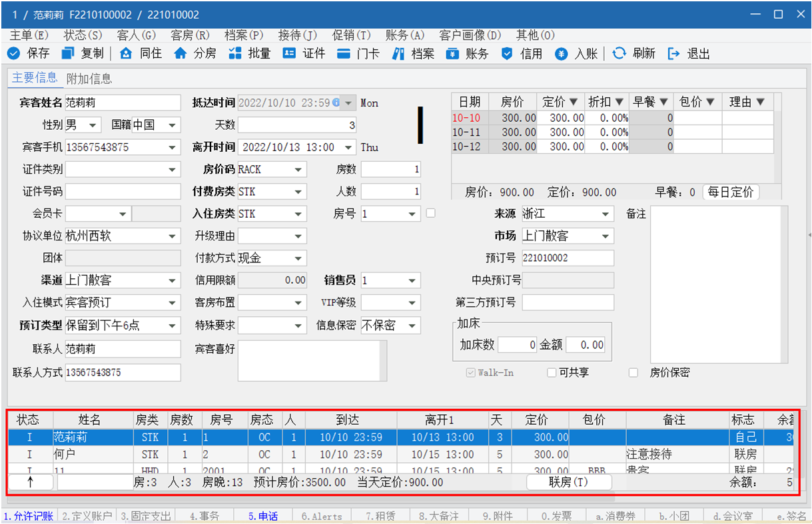This screenshot has width=812, height=524.
Task: Expand the 协议单位 dropdown
Action: [173, 236]
